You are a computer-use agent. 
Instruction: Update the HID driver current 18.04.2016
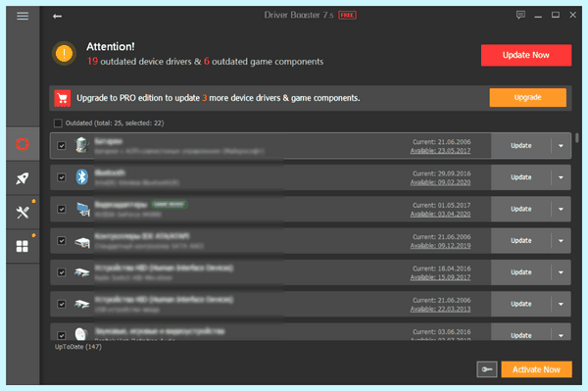pos(521,272)
